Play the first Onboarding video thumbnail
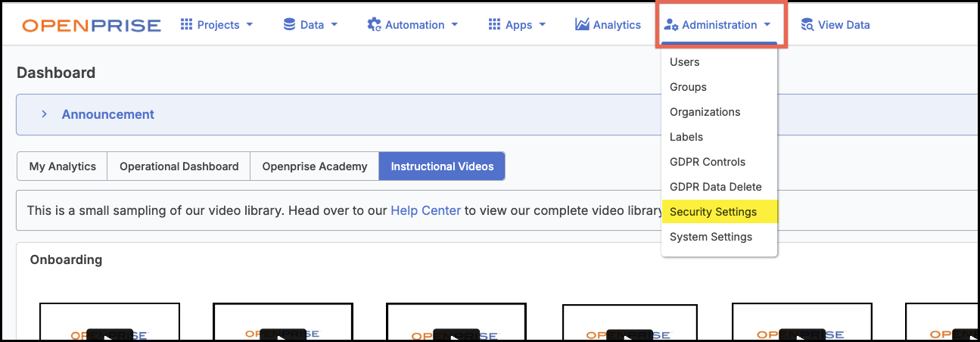This screenshot has height=342, width=980. pos(110,322)
